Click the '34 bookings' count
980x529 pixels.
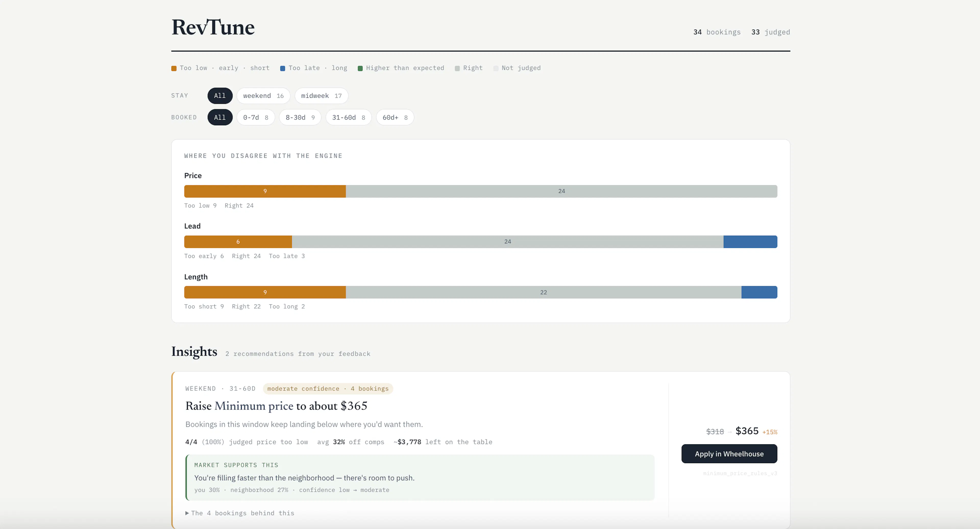point(717,32)
